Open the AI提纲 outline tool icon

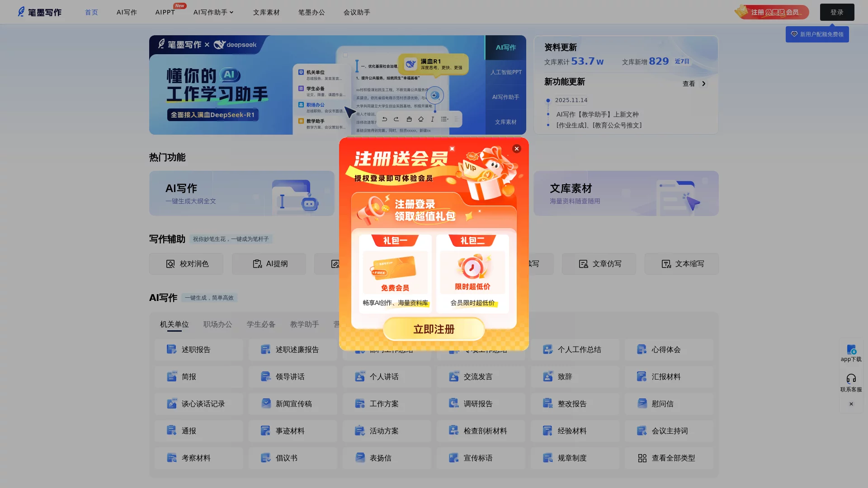pos(257,264)
